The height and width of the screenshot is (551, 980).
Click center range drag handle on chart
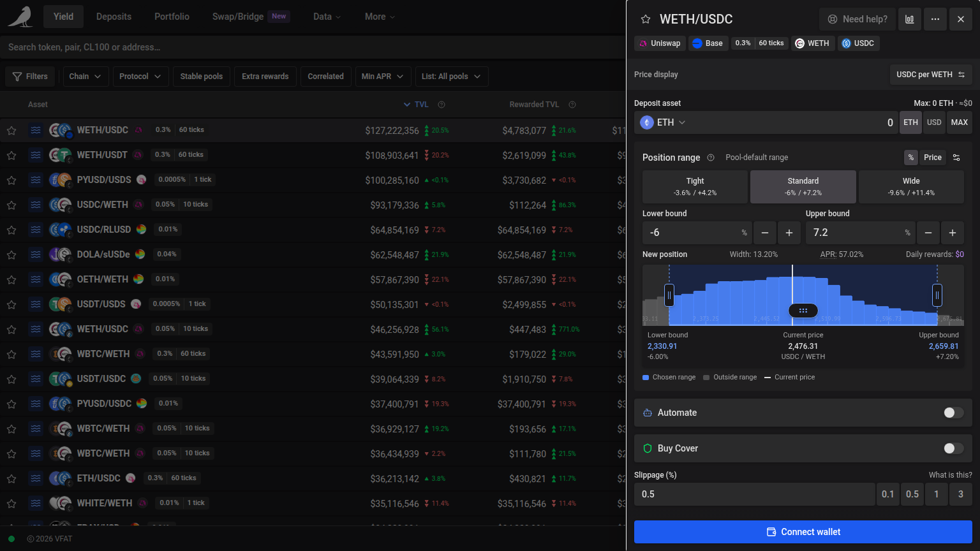[803, 311]
